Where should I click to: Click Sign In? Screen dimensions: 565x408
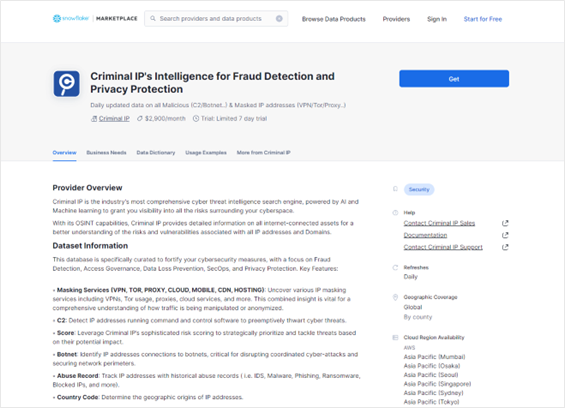pos(437,19)
